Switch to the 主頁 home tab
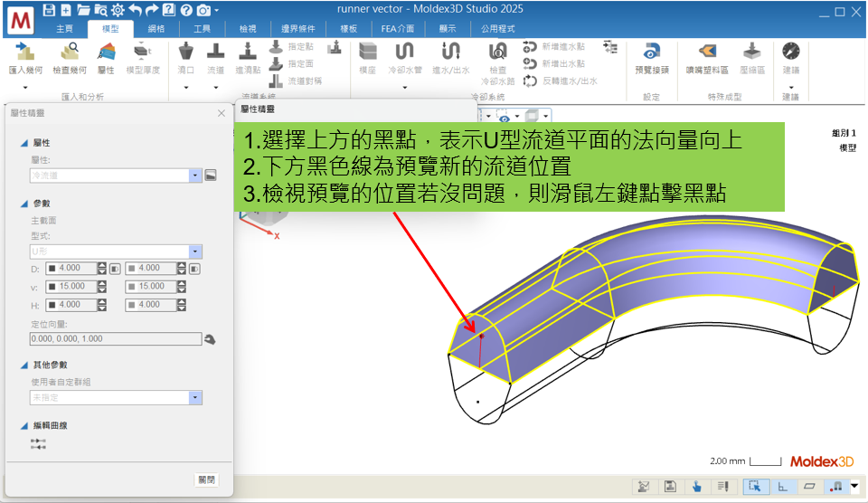868x503 pixels. tap(65, 29)
